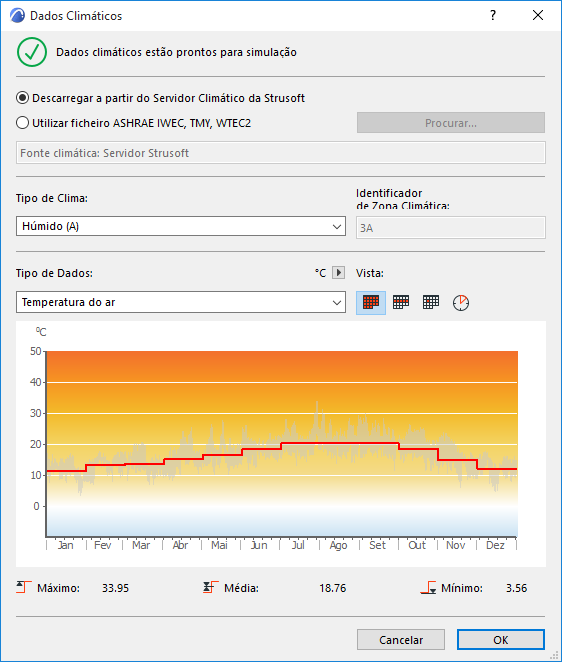The width and height of the screenshot is (562, 662).
Task: Click the Média temperature icon
Action: 210,587
